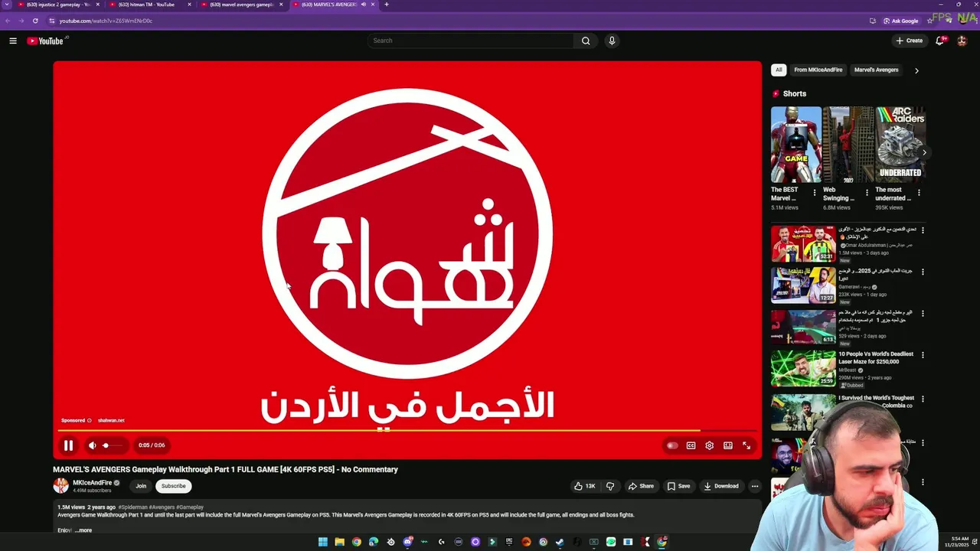Adjust the video volume slider
The width and height of the screenshot is (980, 551).
(x=112, y=445)
